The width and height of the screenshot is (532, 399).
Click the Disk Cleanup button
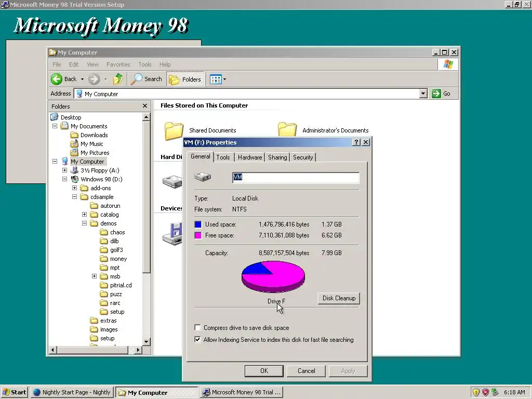339,298
